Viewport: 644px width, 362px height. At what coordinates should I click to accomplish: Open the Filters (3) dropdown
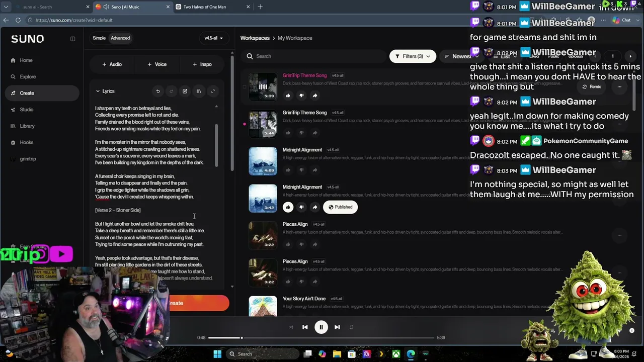point(413,56)
